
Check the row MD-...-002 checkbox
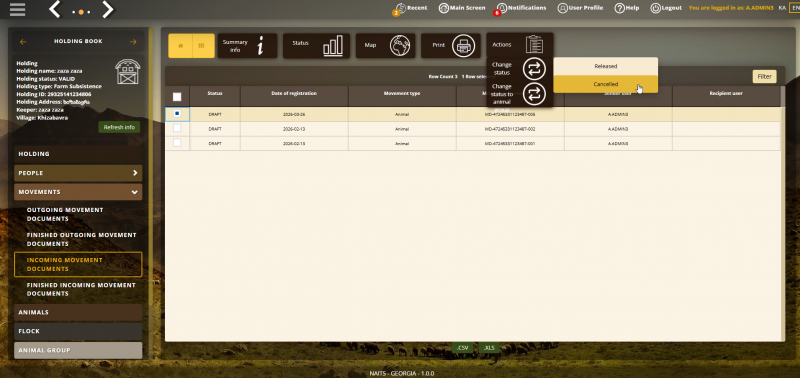click(x=177, y=129)
